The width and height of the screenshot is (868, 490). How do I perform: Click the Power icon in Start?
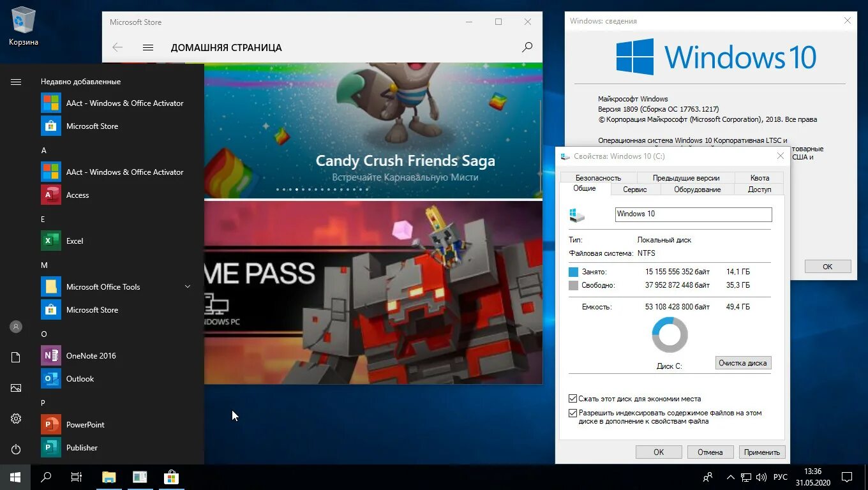tap(16, 449)
